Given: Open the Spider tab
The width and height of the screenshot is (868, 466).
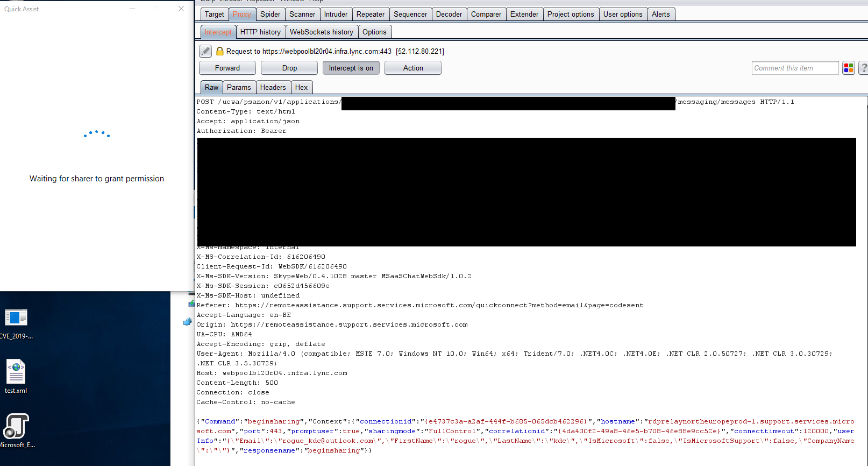Looking at the screenshot, I should tap(271, 14).
